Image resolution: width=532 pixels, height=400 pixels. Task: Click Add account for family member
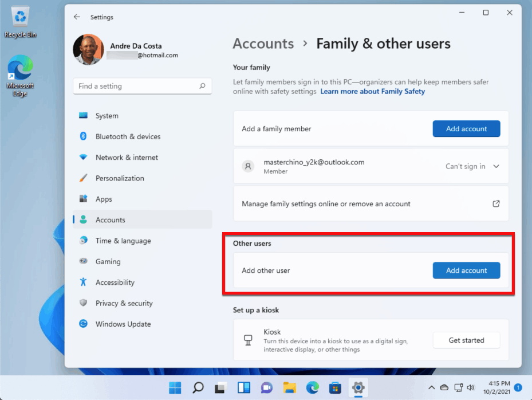pyautogui.click(x=466, y=129)
